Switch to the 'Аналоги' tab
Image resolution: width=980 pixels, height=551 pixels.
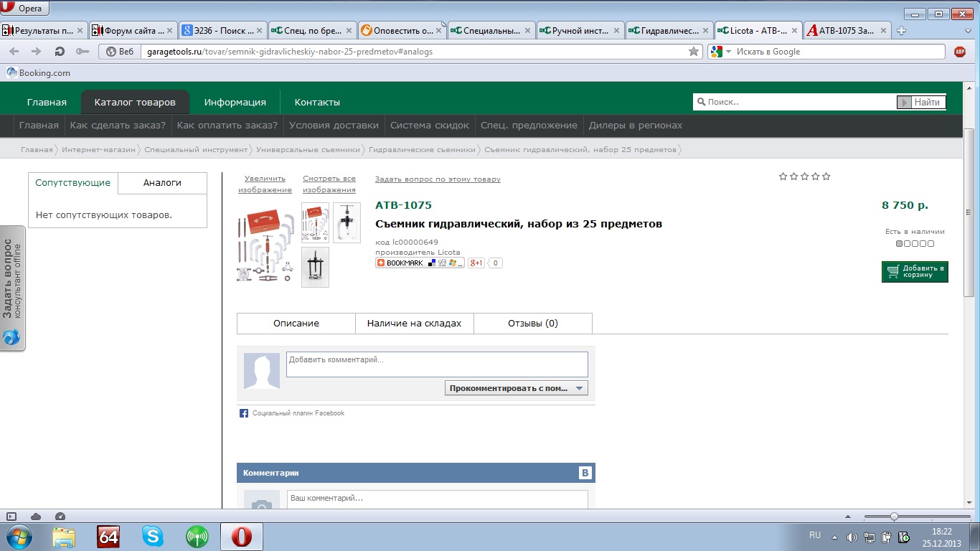[162, 183]
